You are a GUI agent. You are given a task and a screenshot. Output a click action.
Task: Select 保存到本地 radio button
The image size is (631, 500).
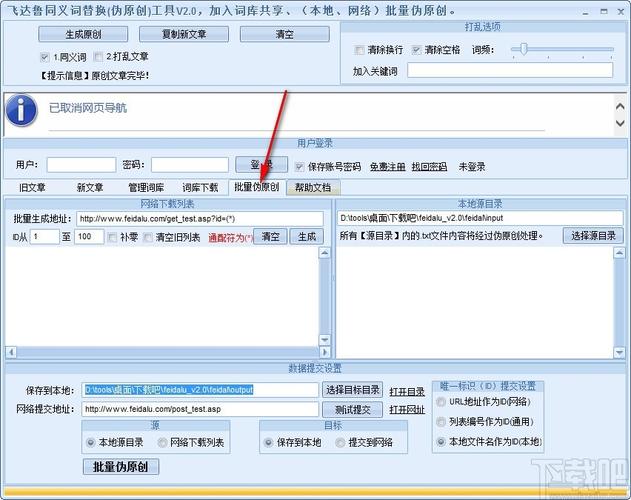pos(268,442)
